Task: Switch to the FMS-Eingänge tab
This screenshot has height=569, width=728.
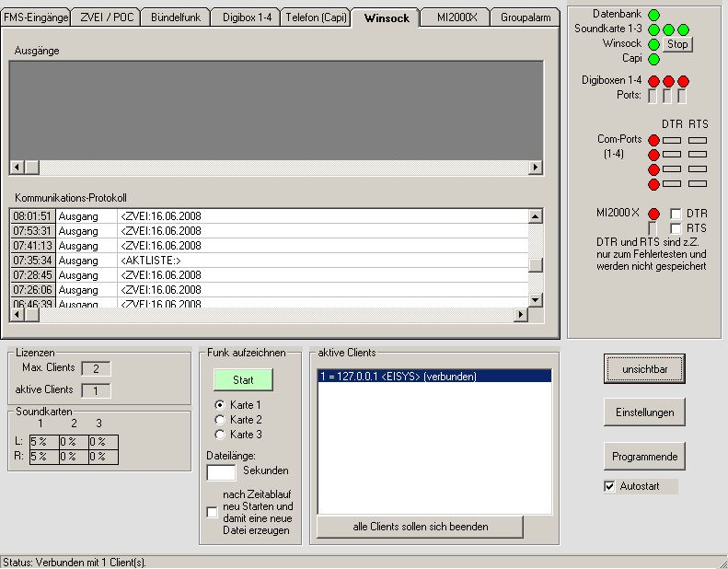Action: (35, 17)
